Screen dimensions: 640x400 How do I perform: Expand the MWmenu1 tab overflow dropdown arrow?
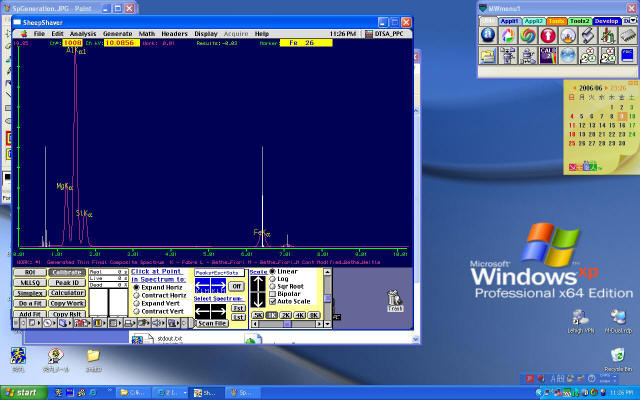631,20
